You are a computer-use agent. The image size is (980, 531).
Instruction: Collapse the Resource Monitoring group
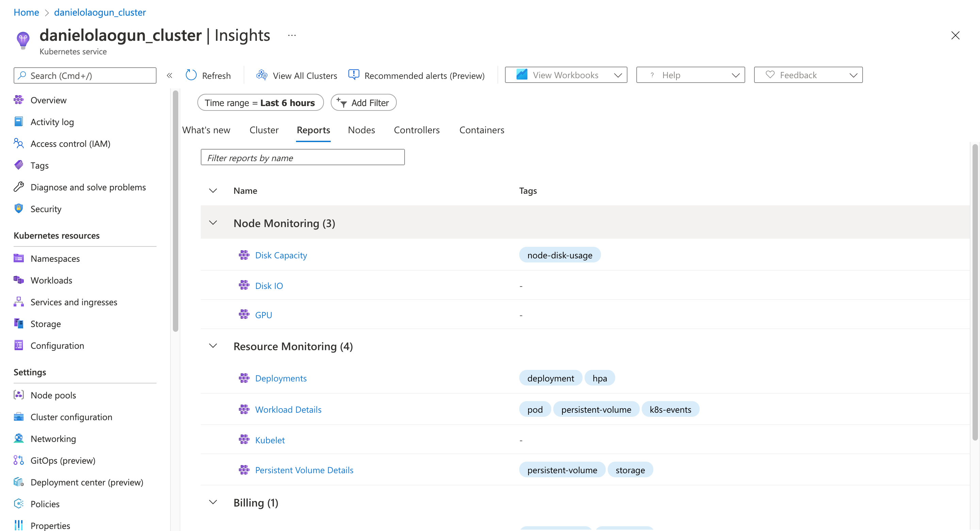coord(213,346)
